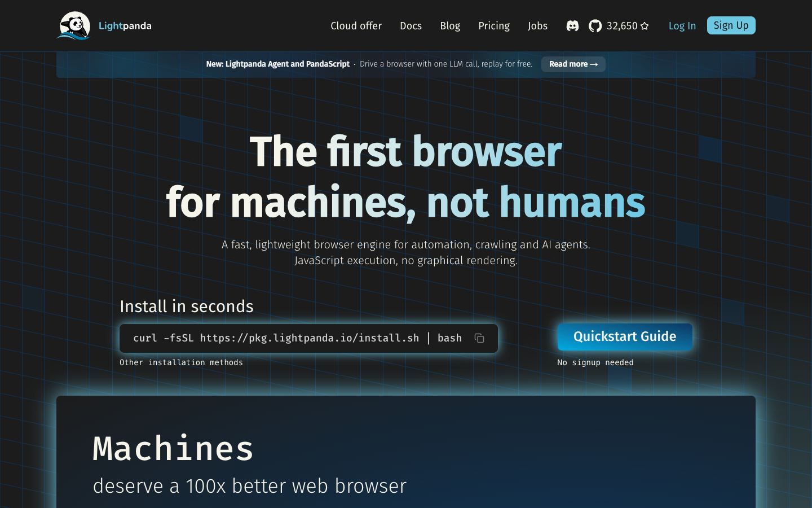This screenshot has height=508, width=812.
Task: Open the Discord icon link
Action: pos(572,26)
